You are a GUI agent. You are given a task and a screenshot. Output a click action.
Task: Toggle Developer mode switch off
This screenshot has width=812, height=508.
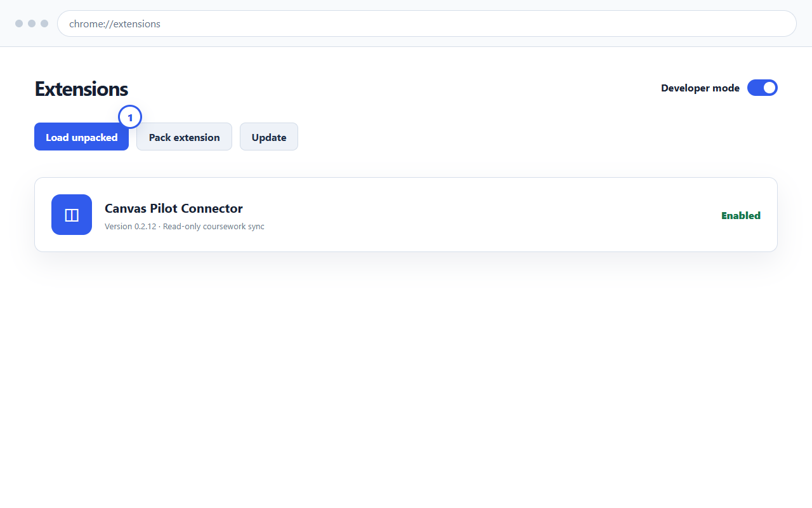(x=763, y=88)
